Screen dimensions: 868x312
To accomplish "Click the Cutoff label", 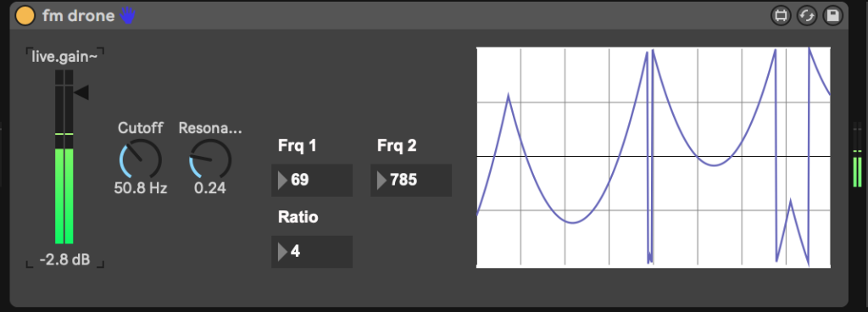I will 141,128.
